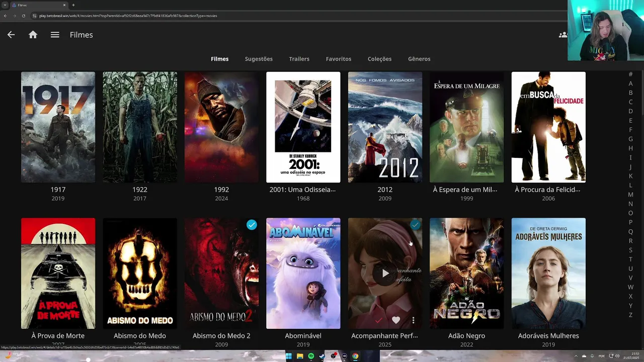
Task: Click the '2012' title link
Action: (x=385, y=190)
